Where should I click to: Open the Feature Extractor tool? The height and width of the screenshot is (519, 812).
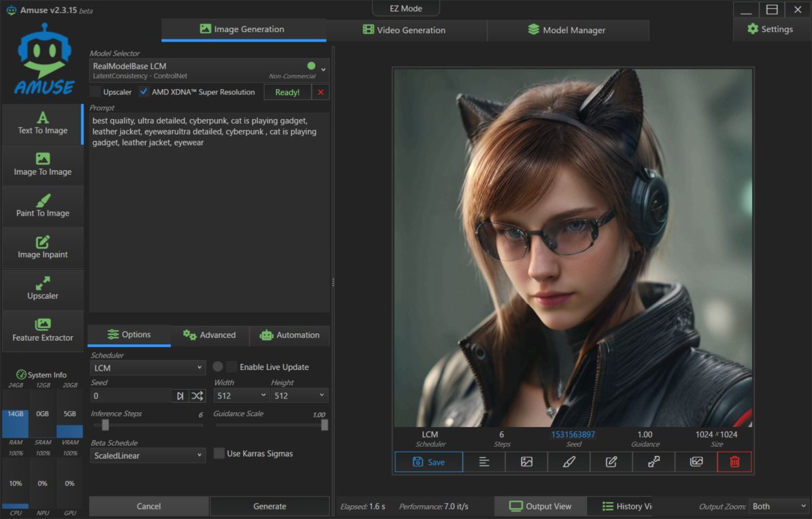click(x=43, y=331)
